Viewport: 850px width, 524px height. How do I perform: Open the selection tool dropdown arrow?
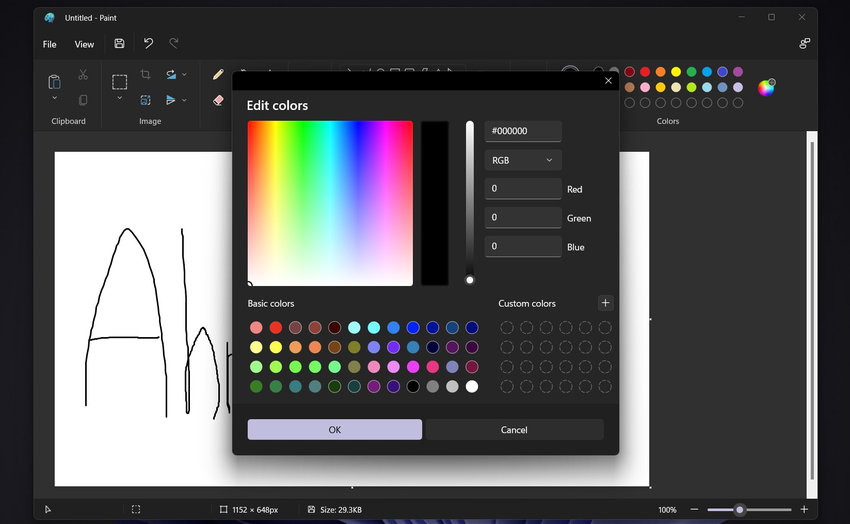(x=119, y=99)
